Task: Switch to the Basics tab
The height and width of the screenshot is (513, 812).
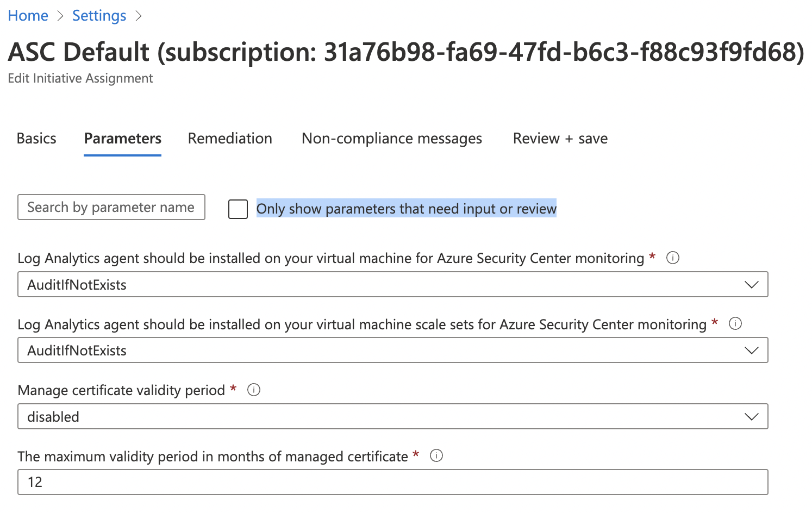Action: pos(36,139)
